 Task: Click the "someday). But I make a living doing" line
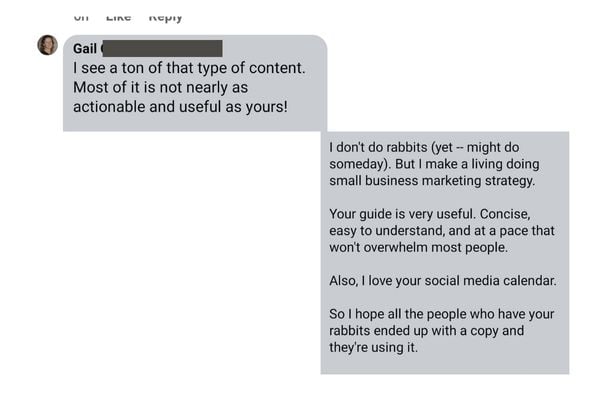point(436,164)
